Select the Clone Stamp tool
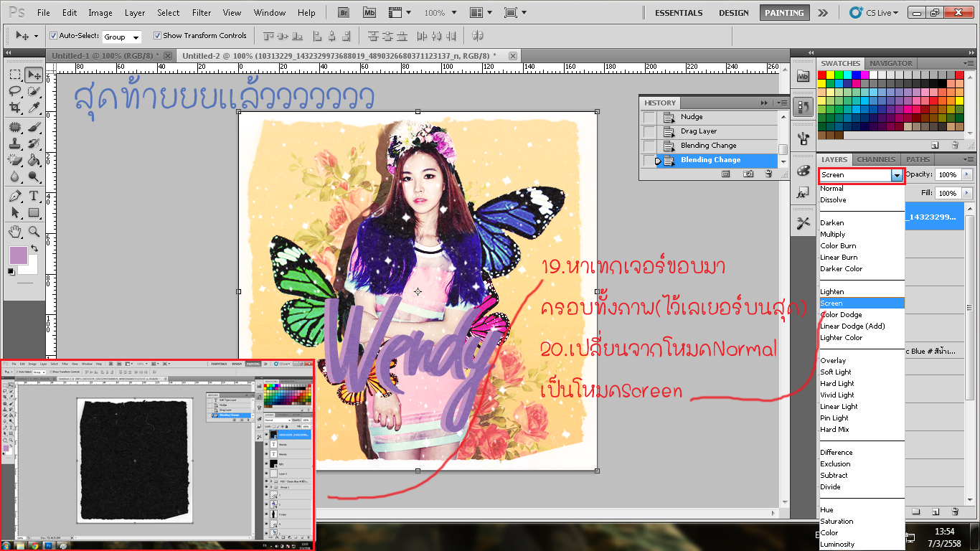This screenshot has width=980, height=551. point(14,143)
